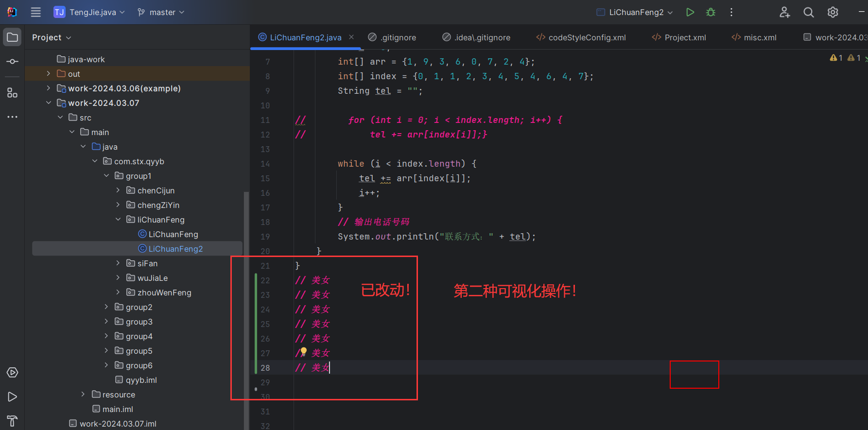Expand the siFan package
868x430 pixels.
(x=118, y=263)
